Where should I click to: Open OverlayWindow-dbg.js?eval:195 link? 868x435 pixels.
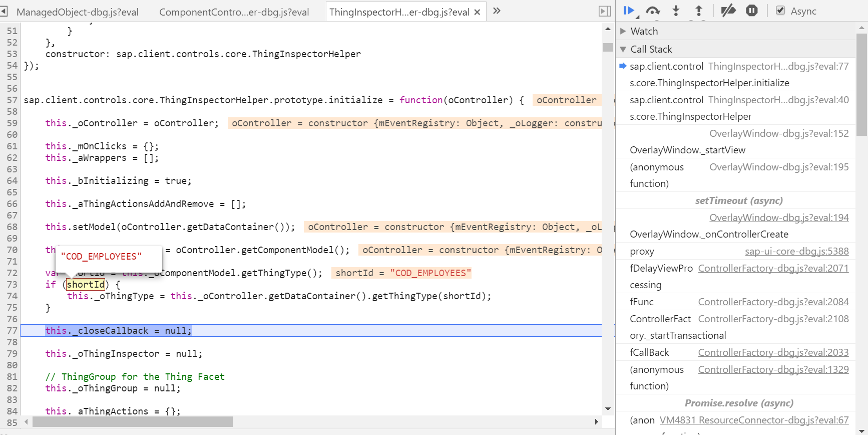point(779,167)
